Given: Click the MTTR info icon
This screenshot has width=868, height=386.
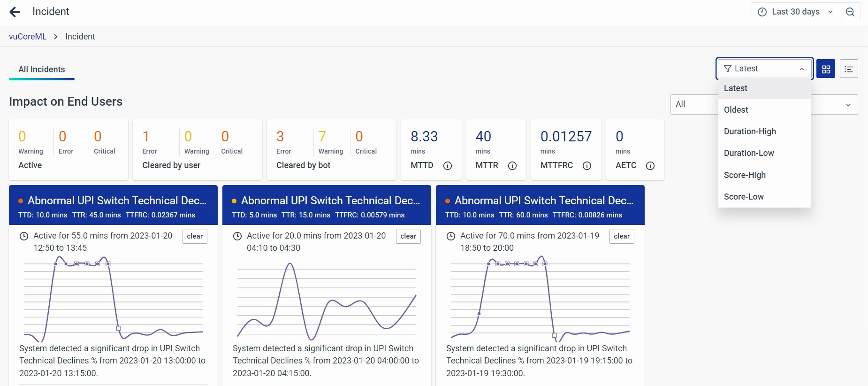Looking at the screenshot, I should point(512,166).
